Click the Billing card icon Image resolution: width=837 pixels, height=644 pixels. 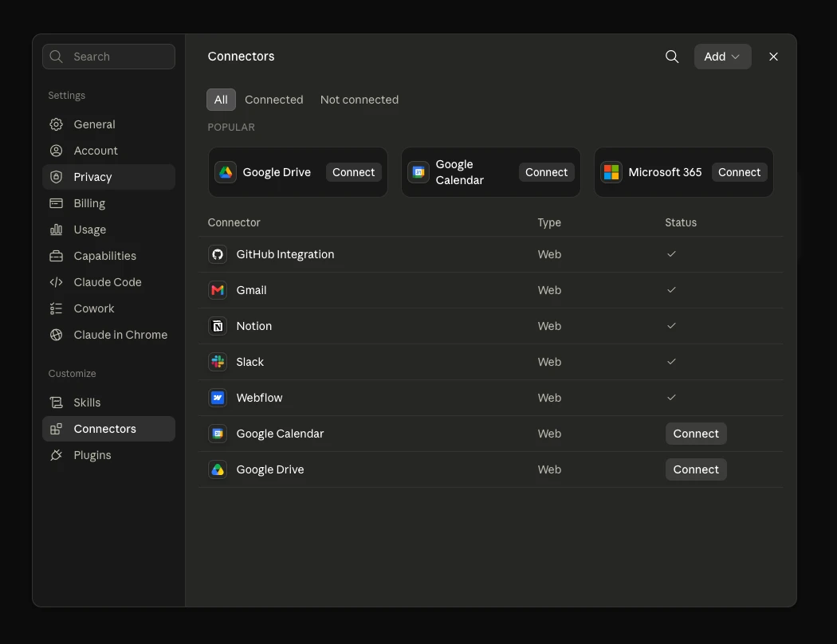(56, 203)
